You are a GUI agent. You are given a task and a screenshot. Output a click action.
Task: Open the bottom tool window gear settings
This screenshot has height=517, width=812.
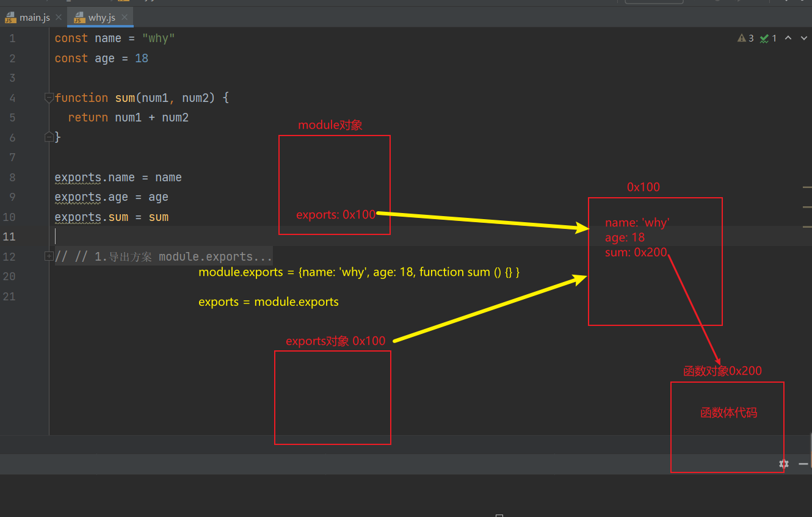tap(784, 464)
